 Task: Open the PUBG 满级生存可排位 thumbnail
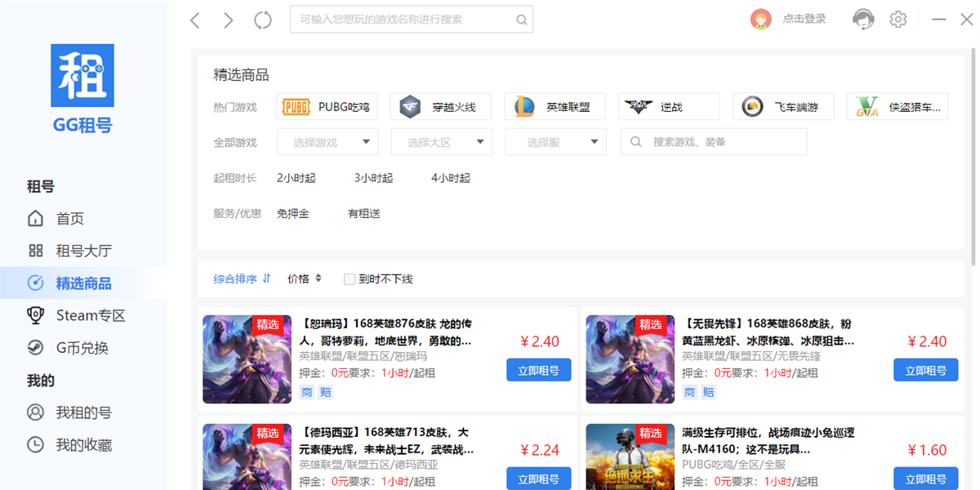pyautogui.click(x=630, y=457)
